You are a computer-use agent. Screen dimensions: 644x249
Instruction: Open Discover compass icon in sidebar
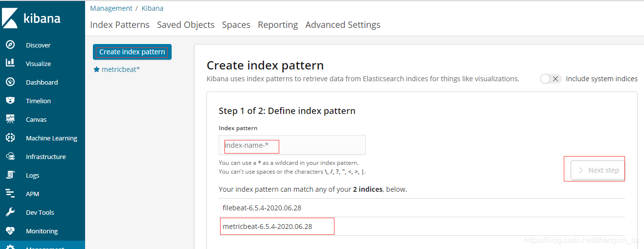pyautogui.click(x=10, y=45)
